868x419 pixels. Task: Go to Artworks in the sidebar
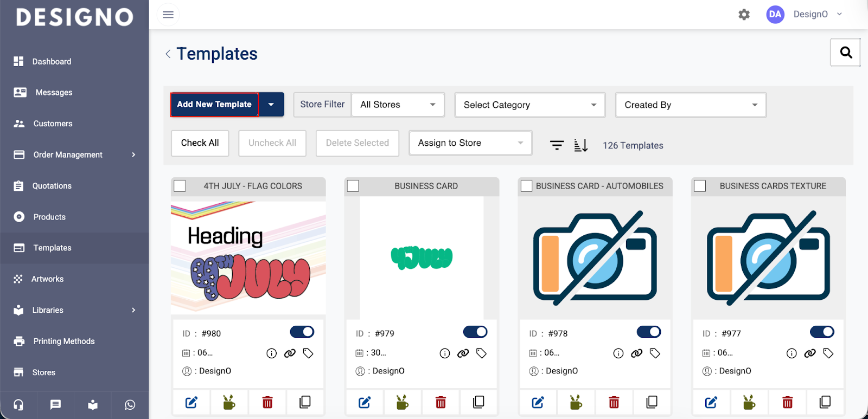[48, 279]
